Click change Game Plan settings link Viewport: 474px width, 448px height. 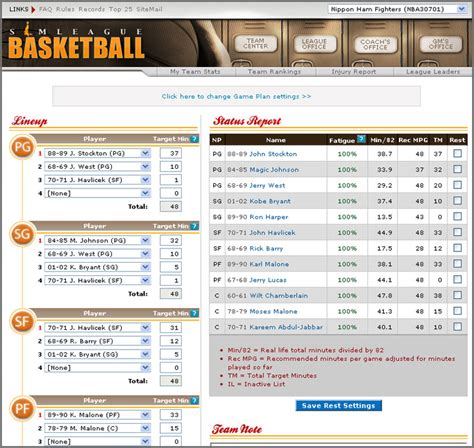coord(236,96)
